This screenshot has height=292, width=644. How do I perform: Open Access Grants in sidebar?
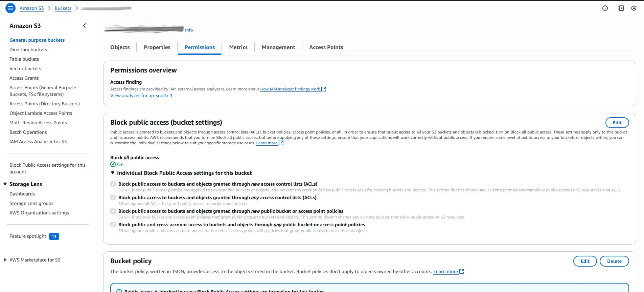pyautogui.click(x=24, y=78)
